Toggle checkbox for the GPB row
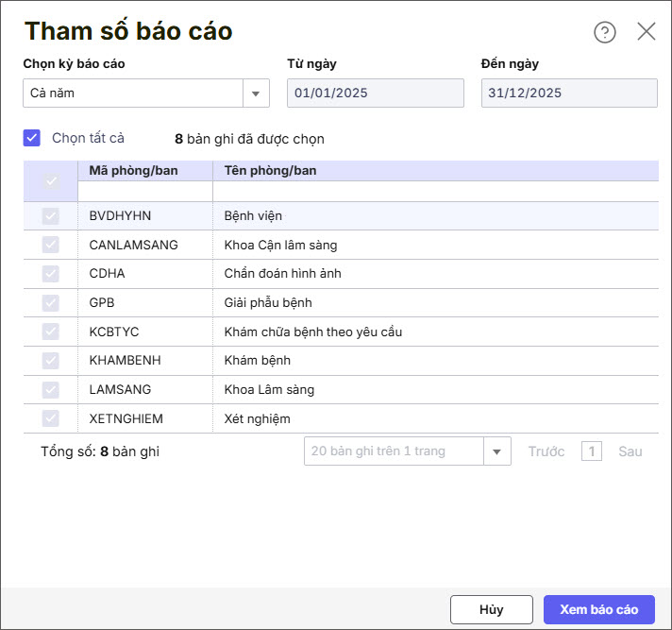This screenshot has width=672, height=630. tap(51, 303)
